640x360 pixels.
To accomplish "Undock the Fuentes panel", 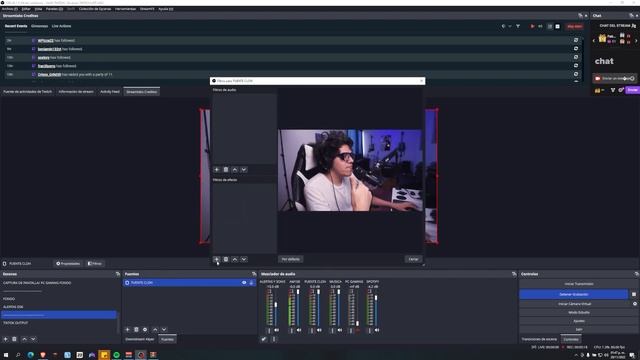I will 254,274.
